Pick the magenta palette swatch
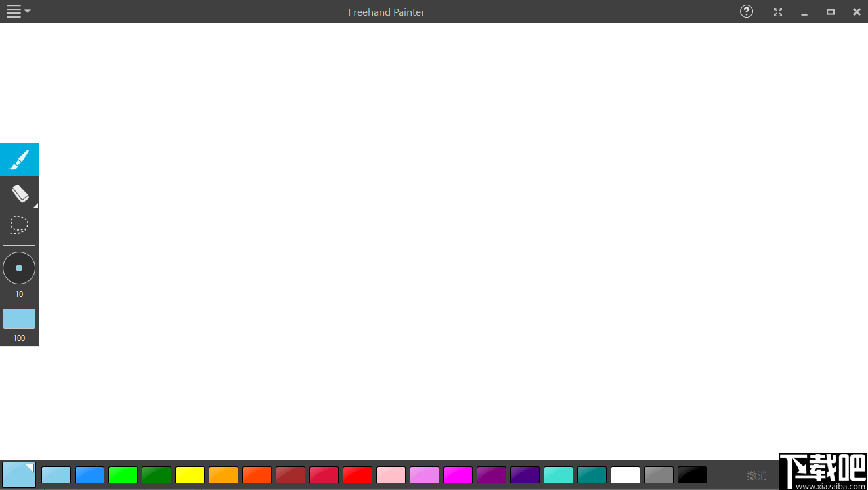This screenshot has height=490, width=868. pos(458,475)
